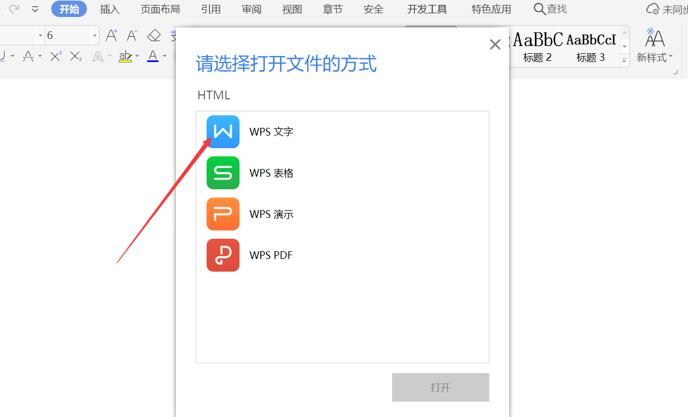Screen dimensions: 688x420
Task: Apply the yellow text highlight color
Action: [x=125, y=56]
